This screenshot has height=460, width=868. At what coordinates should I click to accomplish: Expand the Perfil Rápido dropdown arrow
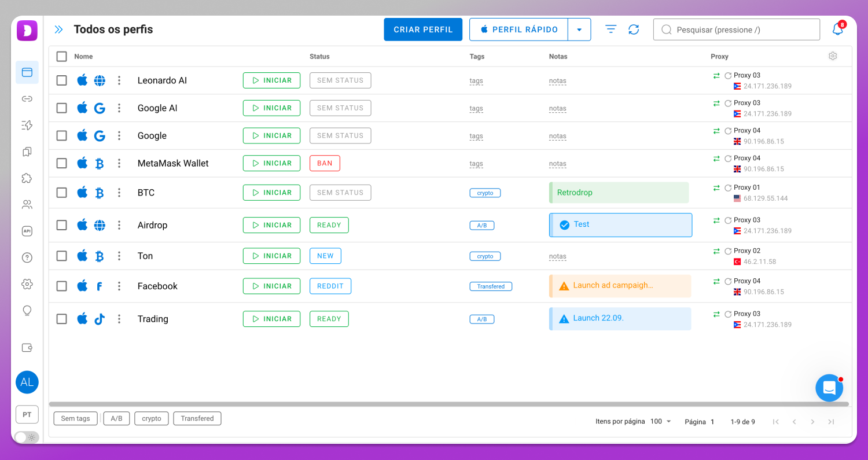click(579, 30)
